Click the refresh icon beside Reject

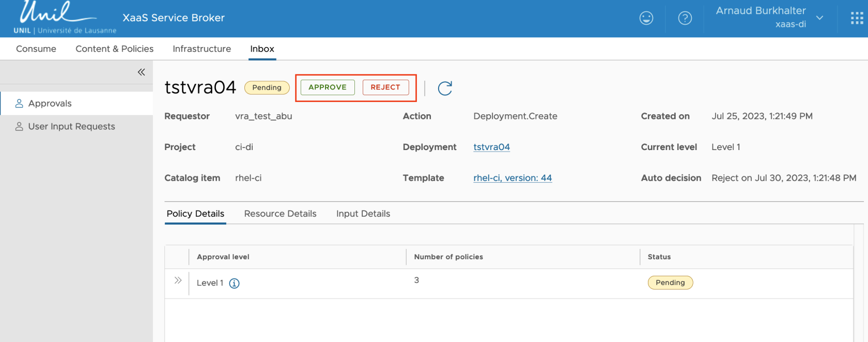coord(445,88)
